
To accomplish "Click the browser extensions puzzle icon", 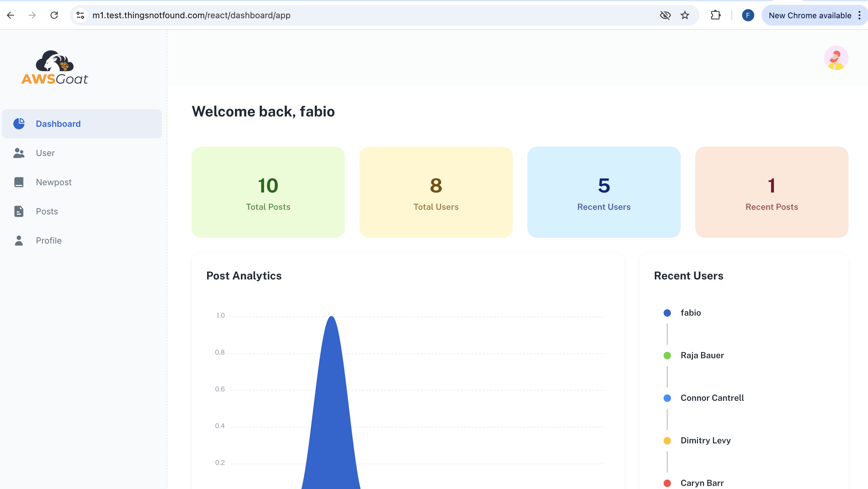I will pyautogui.click(x=716, y=15).
